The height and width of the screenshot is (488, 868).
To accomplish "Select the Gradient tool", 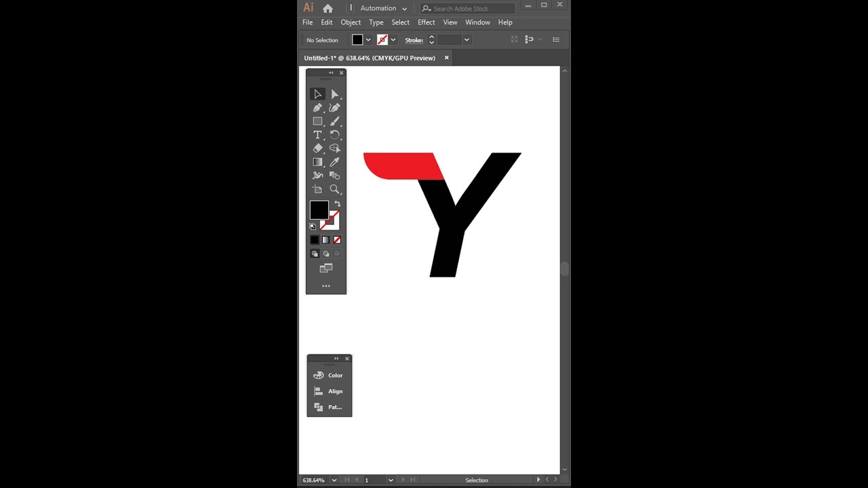I will (x=317, y=162).
